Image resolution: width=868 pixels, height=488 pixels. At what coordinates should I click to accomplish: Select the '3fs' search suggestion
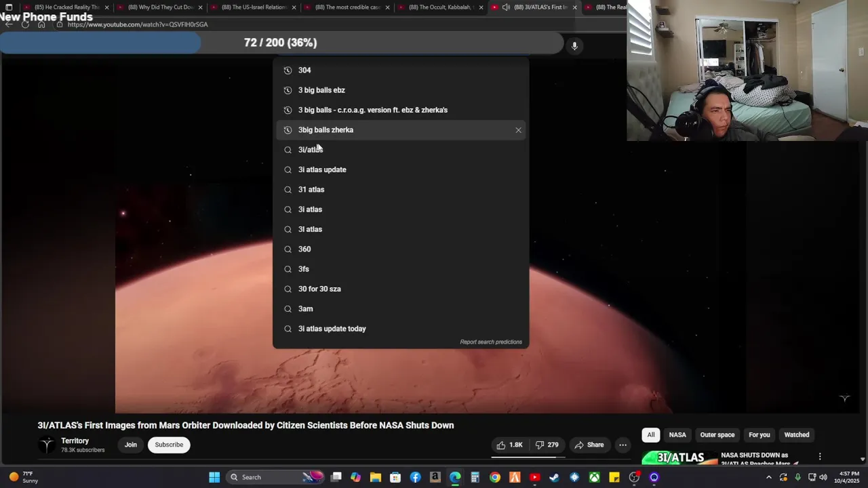401,269
